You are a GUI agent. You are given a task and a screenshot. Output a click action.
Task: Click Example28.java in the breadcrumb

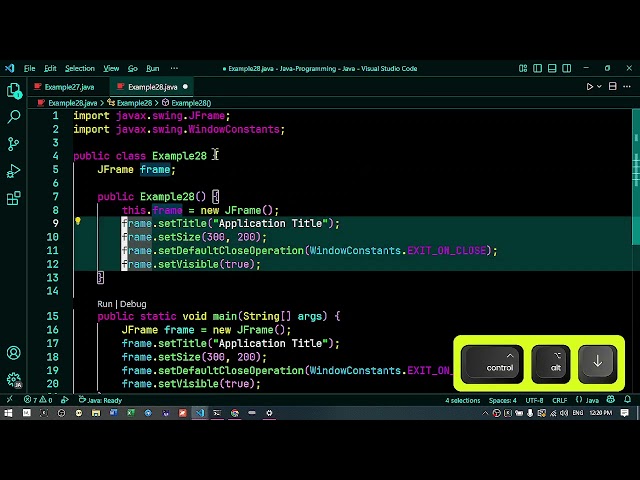click(x=73, y=103)
